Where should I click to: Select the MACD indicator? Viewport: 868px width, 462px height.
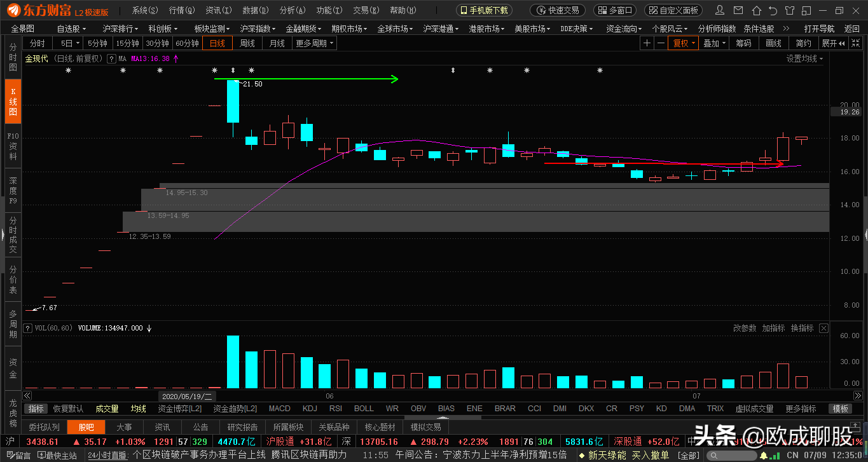279,409
